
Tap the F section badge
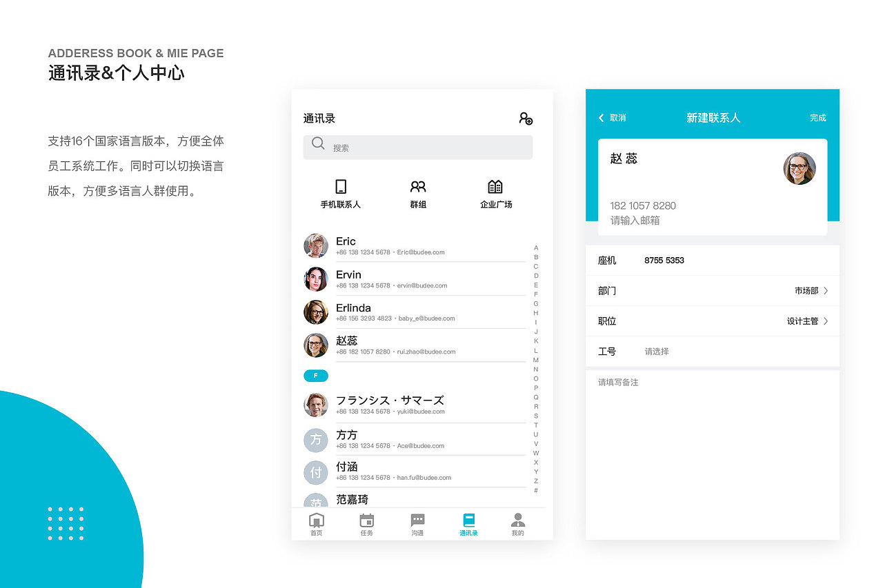point(316,376)
